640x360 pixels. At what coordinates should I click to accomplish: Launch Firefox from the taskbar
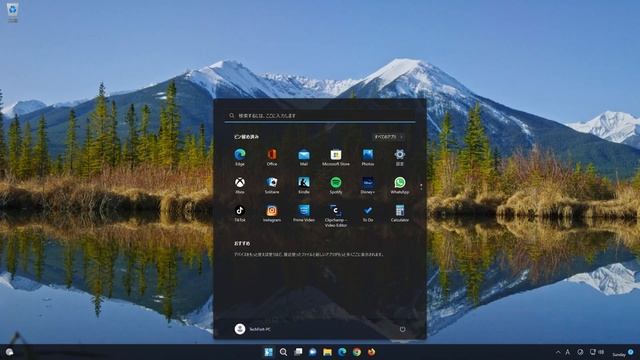coord(371,352)
